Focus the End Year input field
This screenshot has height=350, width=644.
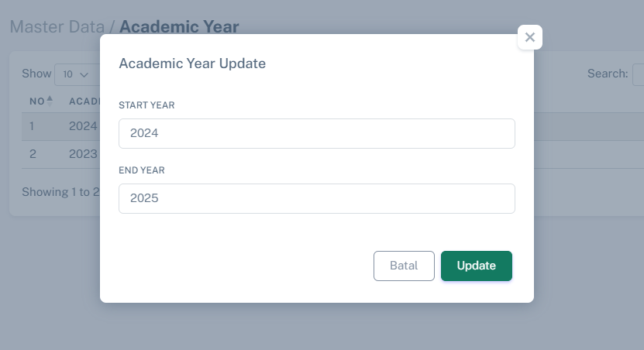[316, 198]
